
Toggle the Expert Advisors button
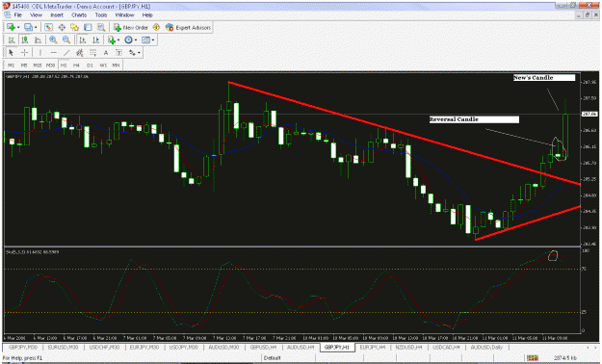coord(188,27)
